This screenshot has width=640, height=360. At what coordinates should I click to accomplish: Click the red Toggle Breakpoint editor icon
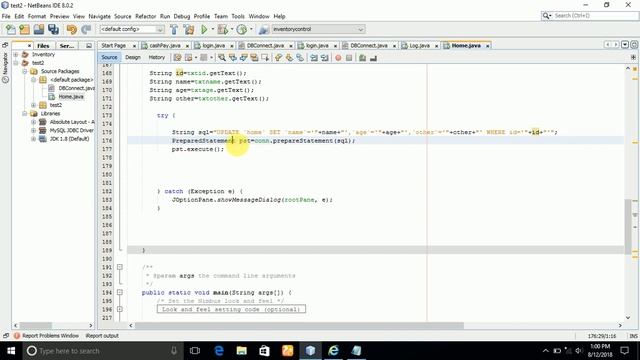click(x=338, y=58)
